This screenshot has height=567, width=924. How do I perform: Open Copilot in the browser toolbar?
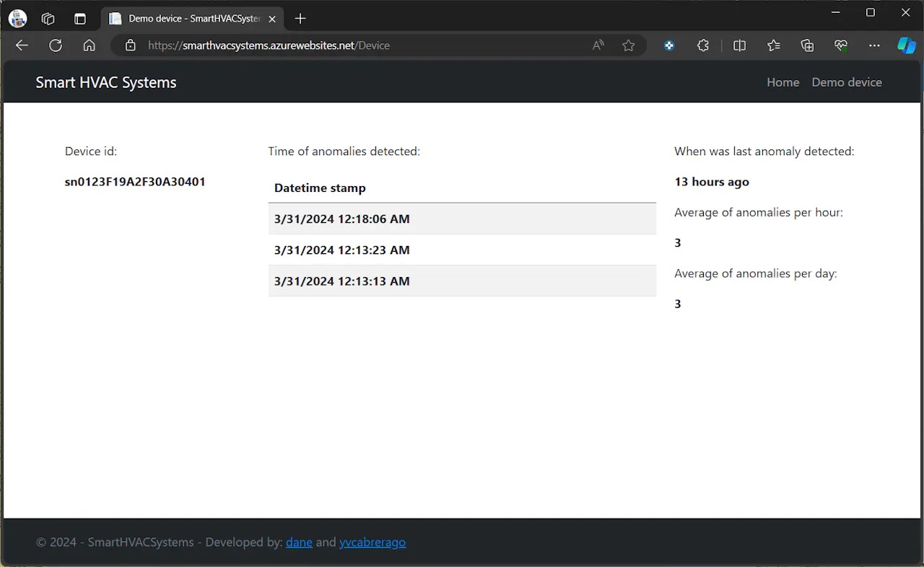point(907,45)
